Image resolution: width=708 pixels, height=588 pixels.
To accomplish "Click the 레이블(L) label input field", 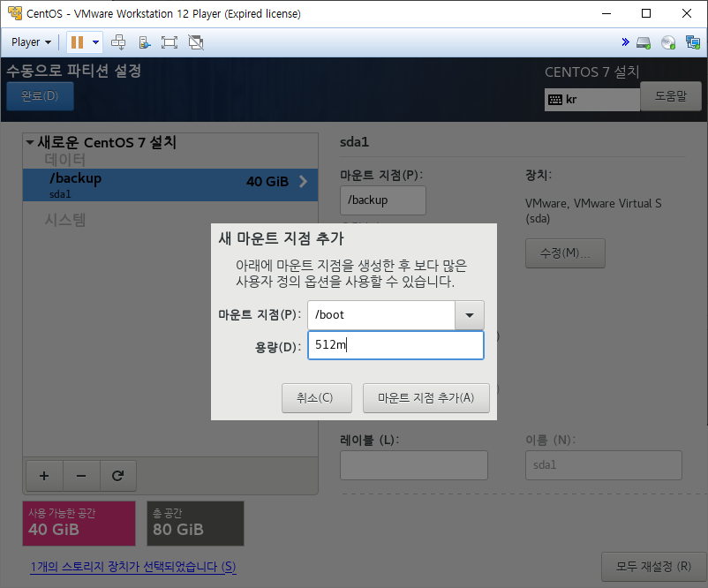I will [x=414, y=464].
